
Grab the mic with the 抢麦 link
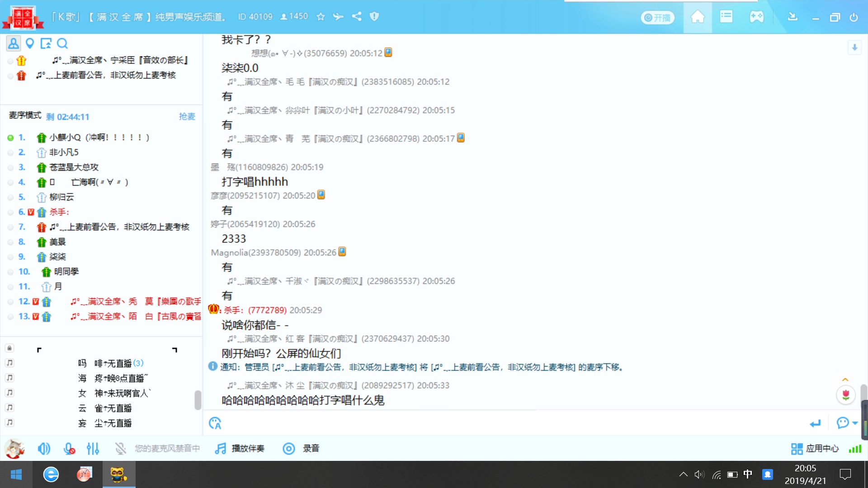187,117
